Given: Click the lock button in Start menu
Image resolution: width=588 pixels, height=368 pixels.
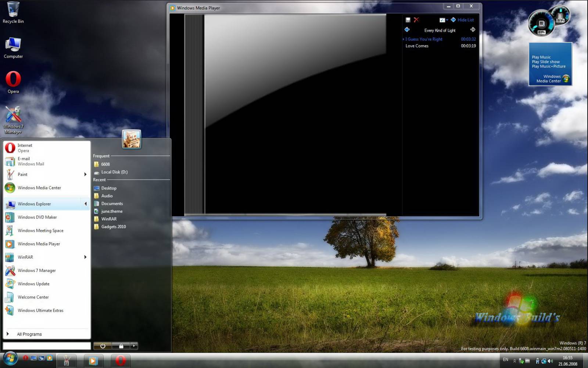Looking at the screenshot, I should pyautogui.click(x=121, y=346).
